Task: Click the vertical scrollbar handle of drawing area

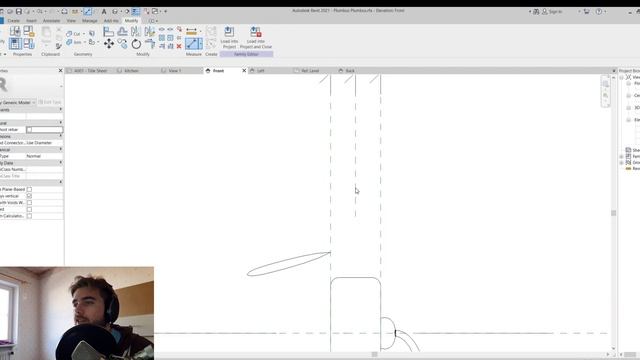Action: click(x=613, y=213)
